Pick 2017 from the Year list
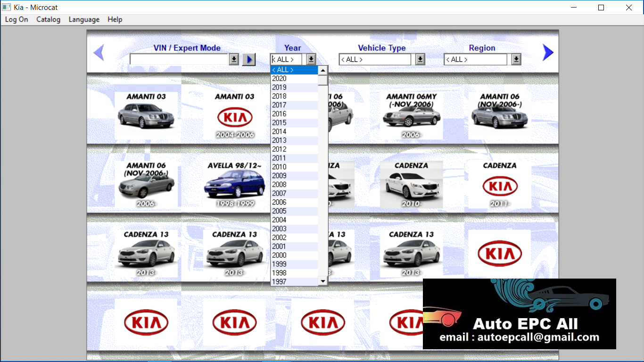The height and width of the screenshot is (362, 644). click(294, 105)
